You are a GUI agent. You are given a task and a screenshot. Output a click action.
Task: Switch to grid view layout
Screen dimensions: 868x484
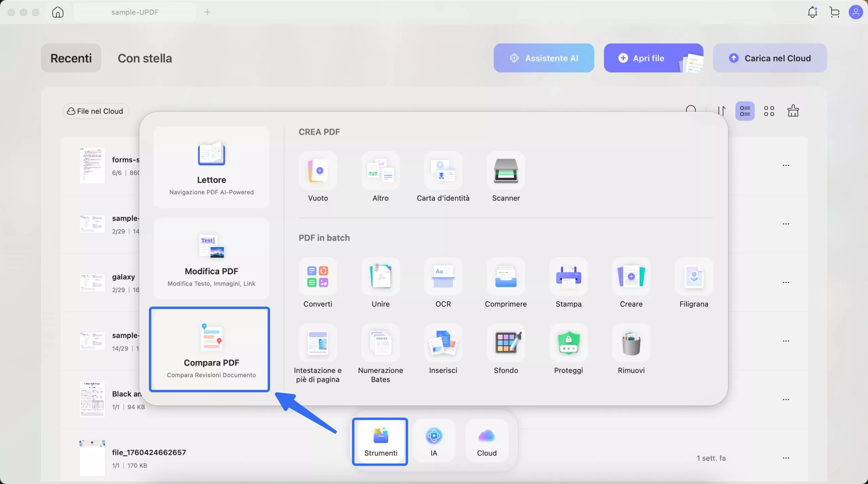click(769, 111)
